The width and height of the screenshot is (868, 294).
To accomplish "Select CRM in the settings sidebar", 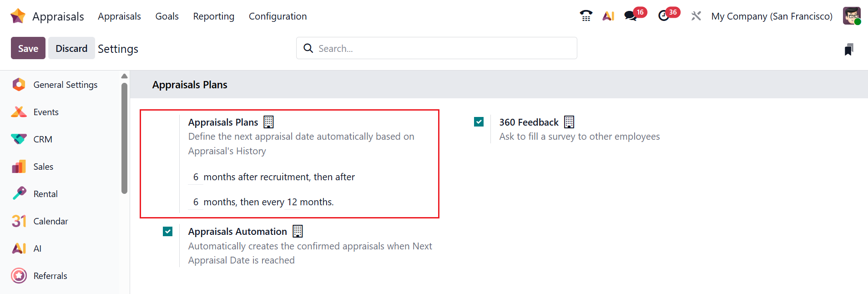I will (x=43, y=139).
